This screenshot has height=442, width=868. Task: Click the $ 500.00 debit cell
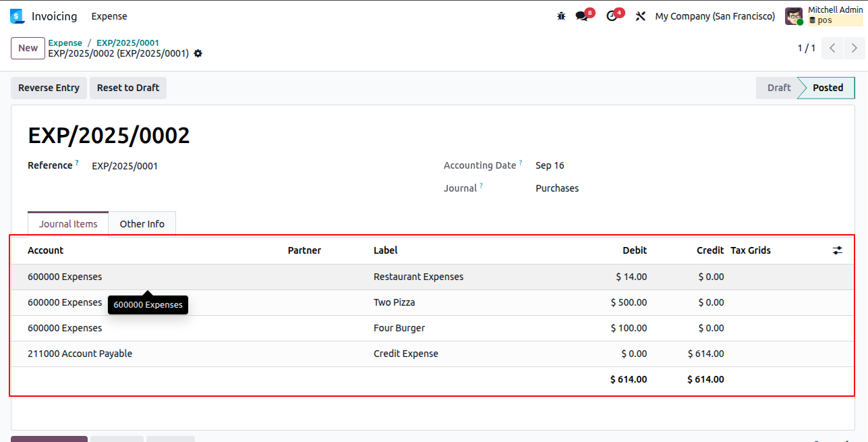(x=629, y=302)
